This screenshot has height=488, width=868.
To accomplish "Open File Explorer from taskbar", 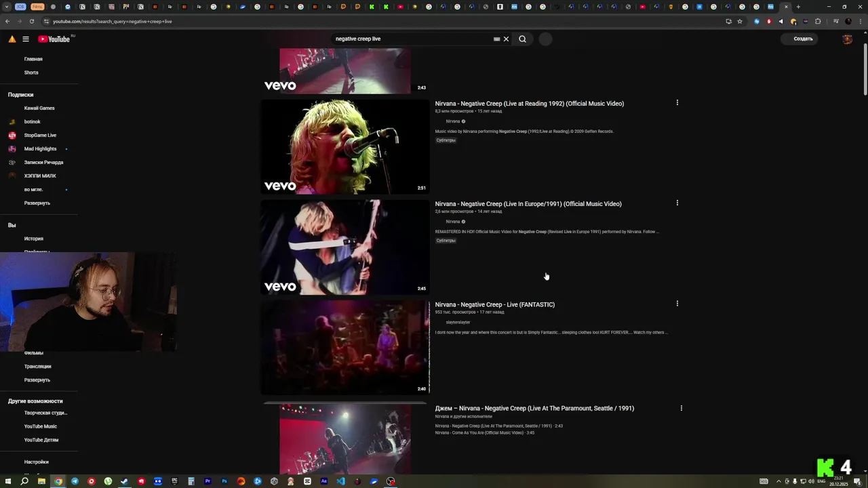I will click(x=41, y=481).
